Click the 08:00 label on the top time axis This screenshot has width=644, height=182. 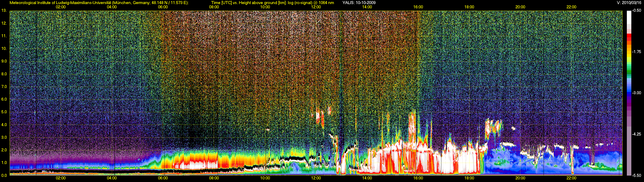214,7
